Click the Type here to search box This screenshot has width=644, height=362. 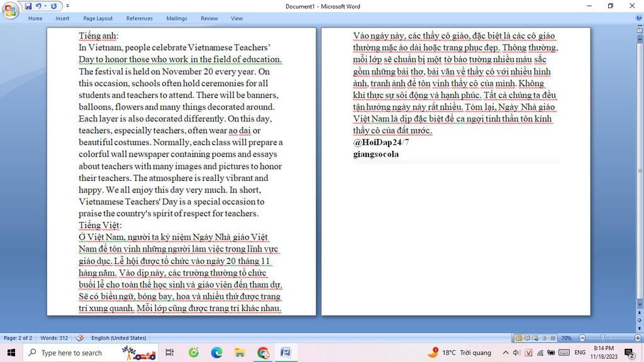(x=91, y=353)
